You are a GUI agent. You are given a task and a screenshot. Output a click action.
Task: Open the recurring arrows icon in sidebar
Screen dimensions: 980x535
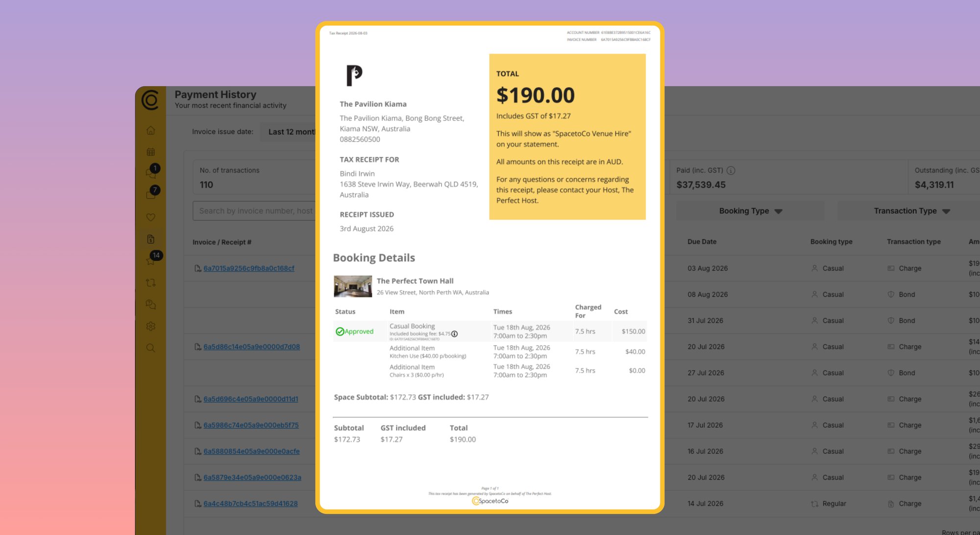150,283
